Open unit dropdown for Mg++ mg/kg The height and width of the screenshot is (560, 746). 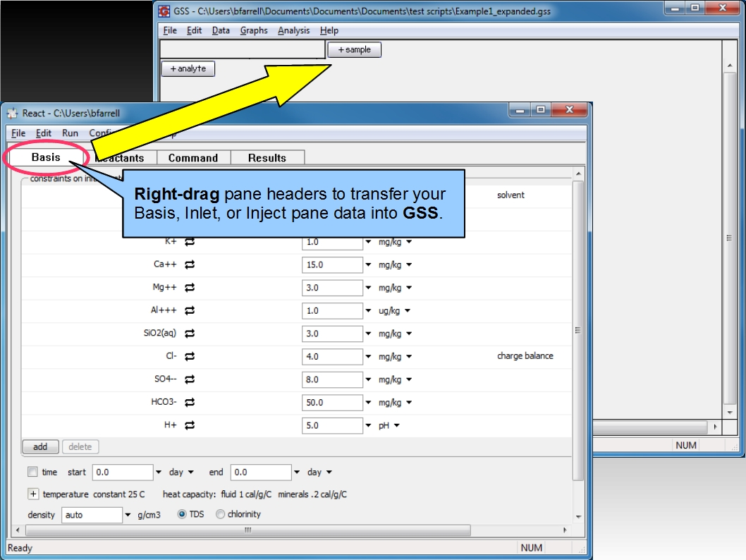(409, 288)
